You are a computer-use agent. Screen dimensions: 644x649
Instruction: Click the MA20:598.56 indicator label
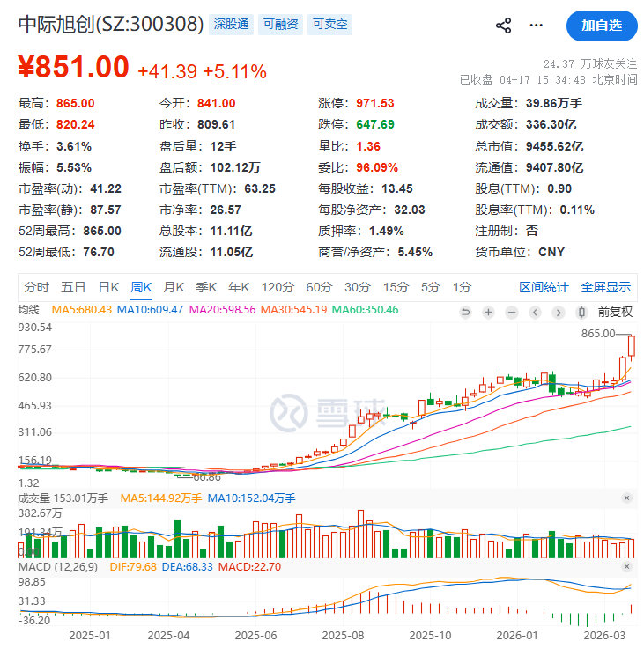pos(222,310)
